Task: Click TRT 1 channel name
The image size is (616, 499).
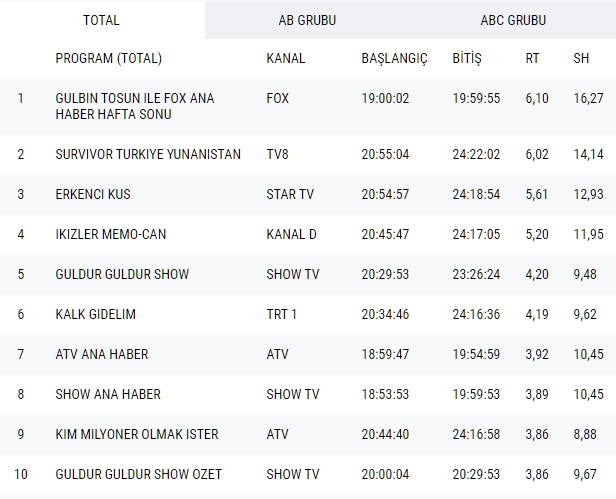Action: tap(282, 314)
